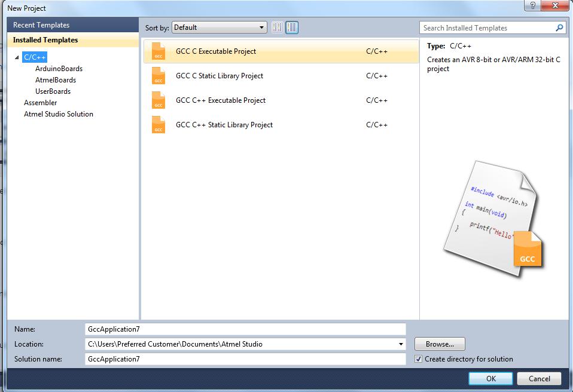The image size is (573, 392).
Task: Click the Cancel button
Action: pos(539,378)
